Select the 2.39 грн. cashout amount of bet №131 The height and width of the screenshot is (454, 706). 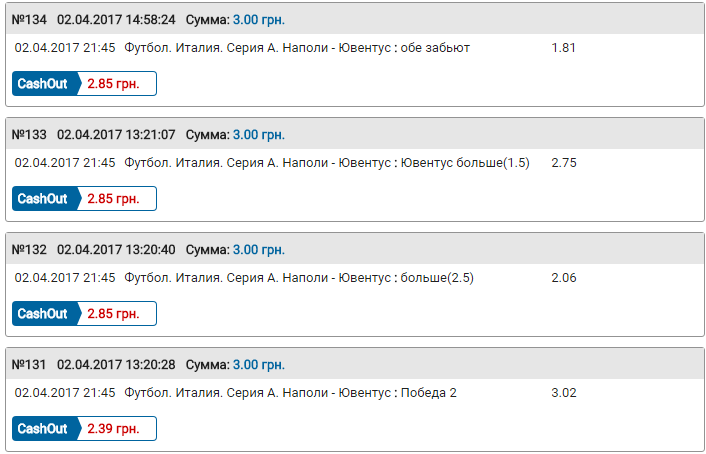[x=113, y=429]
